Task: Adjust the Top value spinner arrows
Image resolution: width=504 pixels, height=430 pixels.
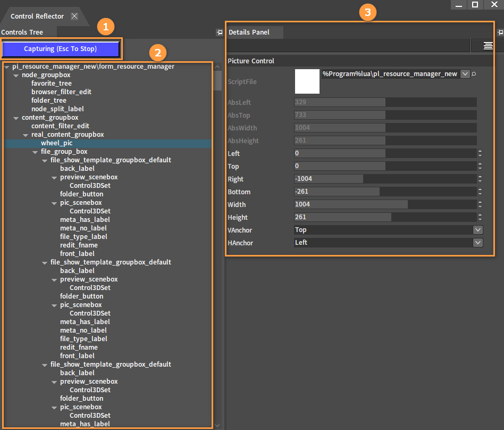Action: pos(480,166)
